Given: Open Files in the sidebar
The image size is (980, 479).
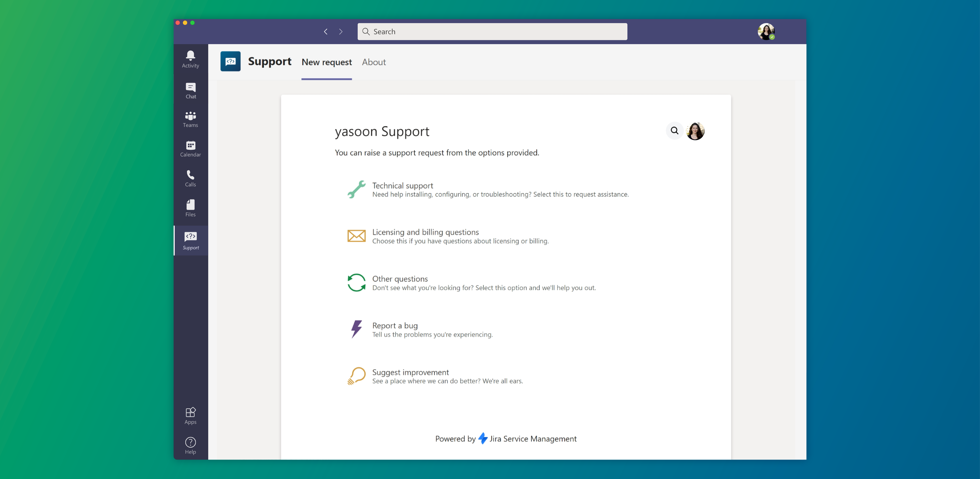Looking at the screenshot, I should [x=190, y=208].
